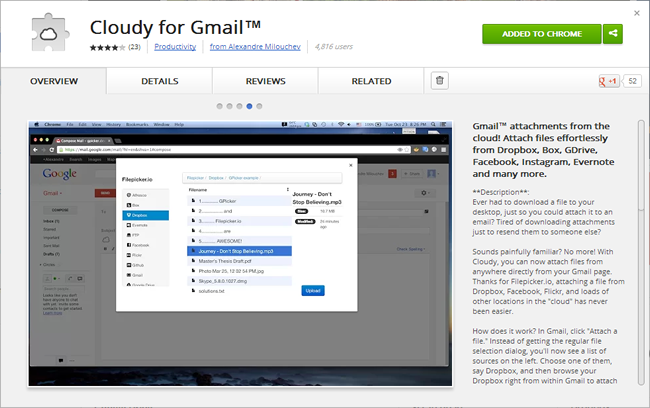Select the first screenshot carousel dot

(219, 106)
